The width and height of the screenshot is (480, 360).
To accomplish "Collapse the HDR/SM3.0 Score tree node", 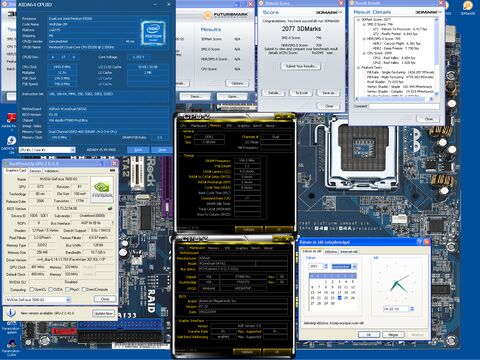I will [x=364, y=39].
